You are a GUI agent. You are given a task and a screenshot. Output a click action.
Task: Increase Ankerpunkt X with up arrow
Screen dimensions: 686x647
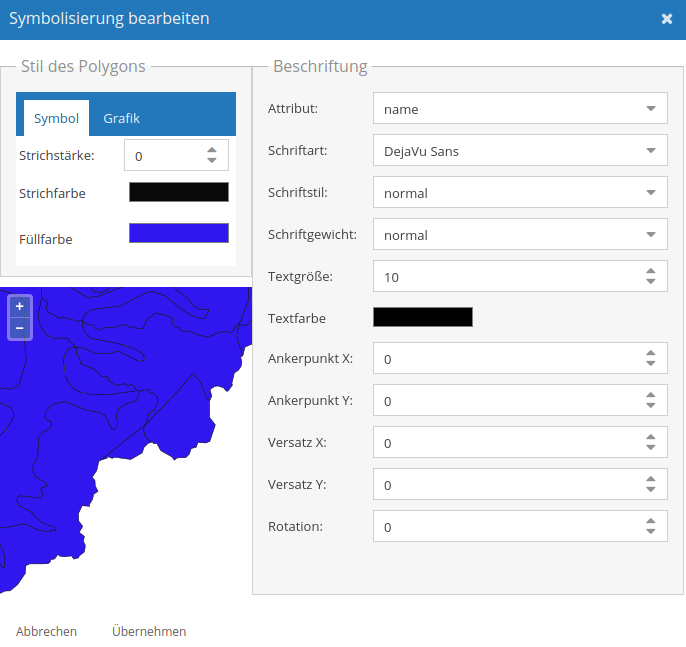651,353
